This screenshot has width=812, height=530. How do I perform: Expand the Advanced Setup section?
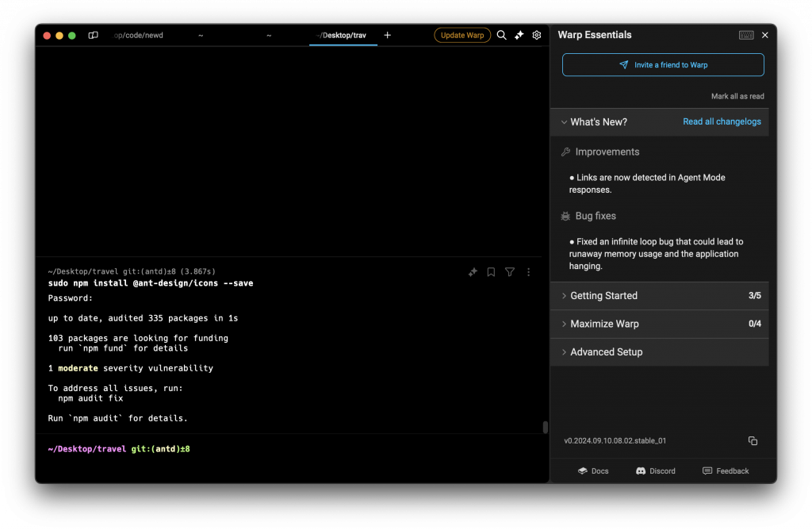[660, 351]
